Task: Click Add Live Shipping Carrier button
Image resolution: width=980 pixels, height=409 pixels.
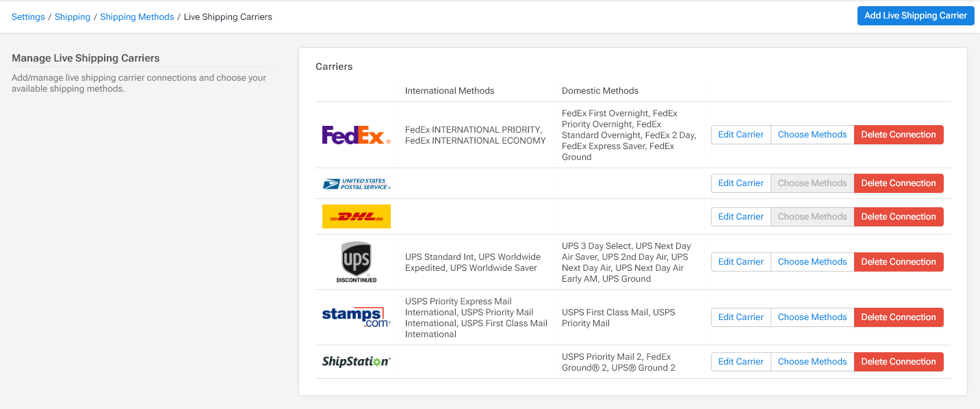Action: pos(915,16)
